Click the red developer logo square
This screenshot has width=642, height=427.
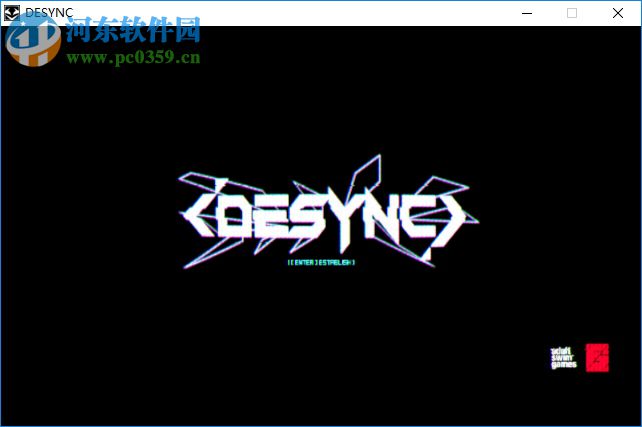(597, 358)
